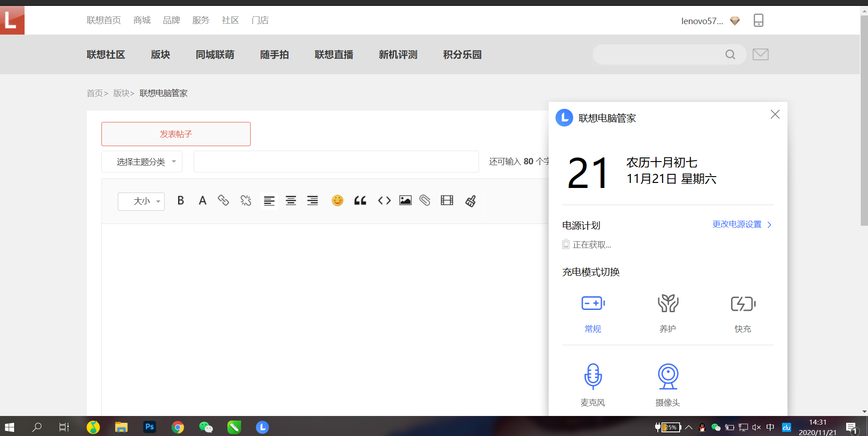This screenshot has height=436, width=868.
Task: Toggle the 摄像头 camera
Action: coord(668,385)
